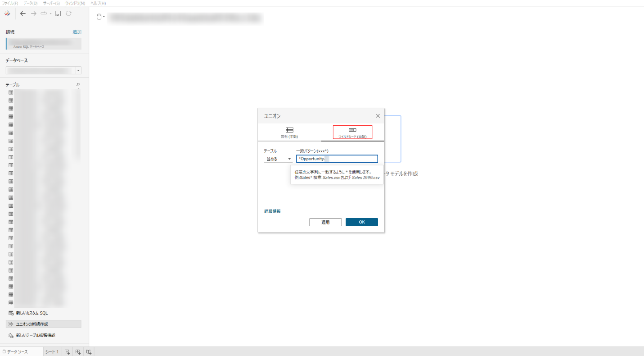
Task: Open the データ(D) menu
Action: 31,3
